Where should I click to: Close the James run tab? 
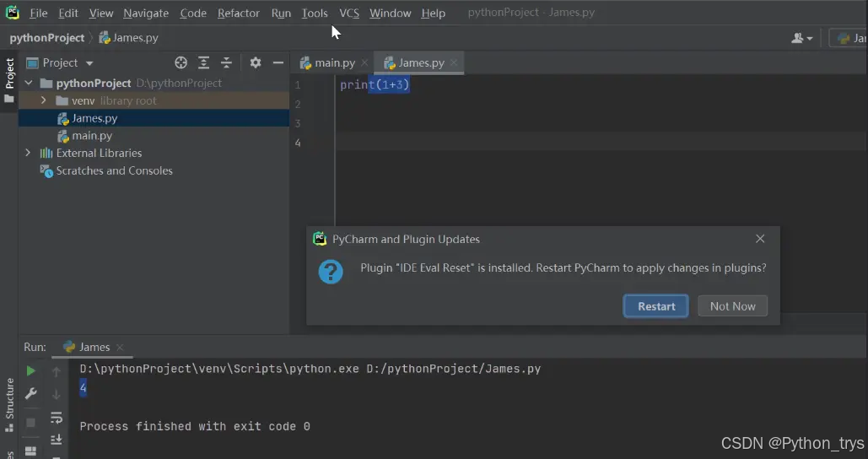[x=120, y=348]
